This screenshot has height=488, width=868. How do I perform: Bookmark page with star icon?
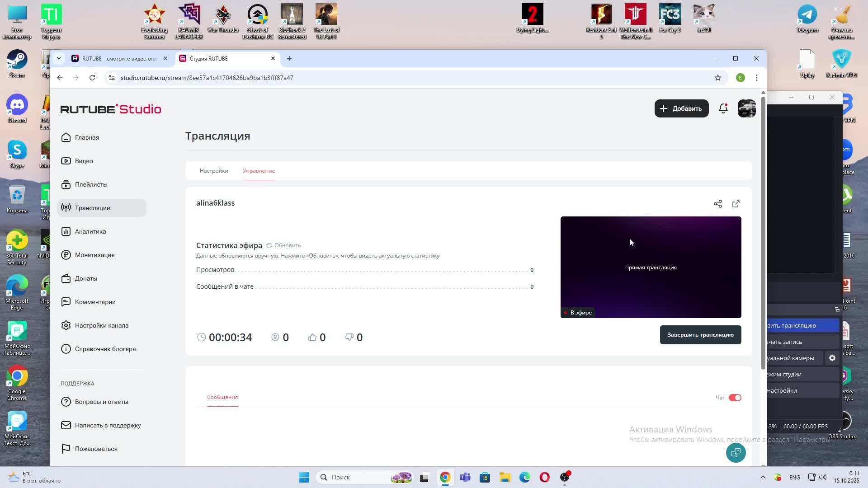tap(717, 78)
